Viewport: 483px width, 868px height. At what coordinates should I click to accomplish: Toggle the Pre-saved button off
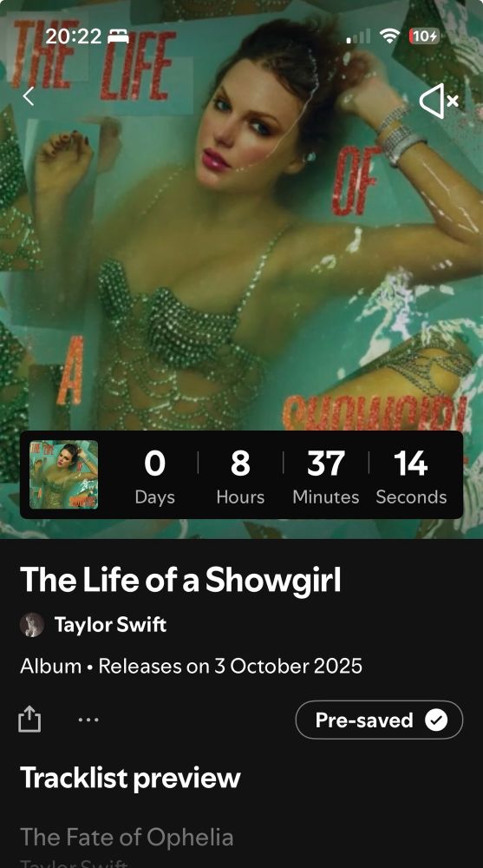coord(379,720)
